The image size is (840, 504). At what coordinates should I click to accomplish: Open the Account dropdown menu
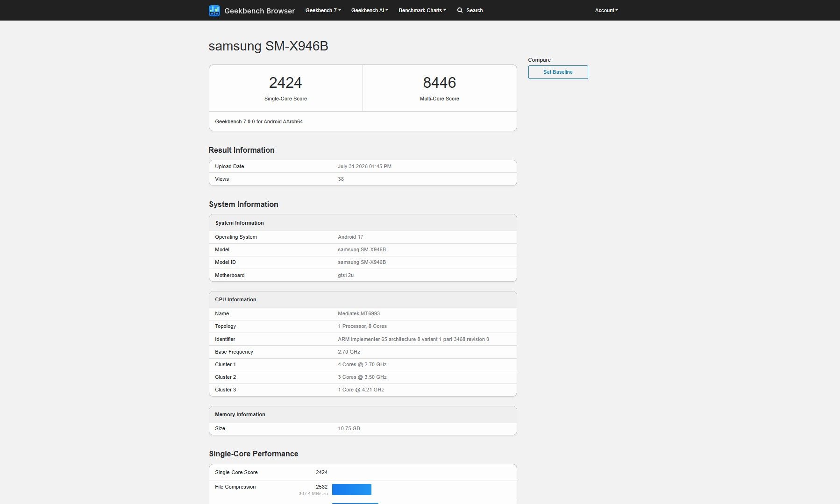pyautogui.click(x=606, y=10)
